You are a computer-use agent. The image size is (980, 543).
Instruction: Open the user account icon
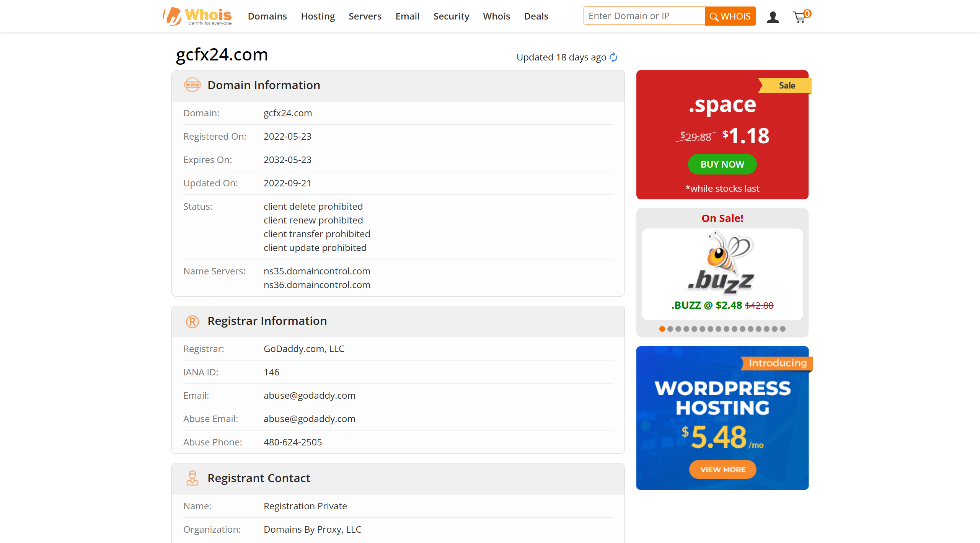coord(773,17)
